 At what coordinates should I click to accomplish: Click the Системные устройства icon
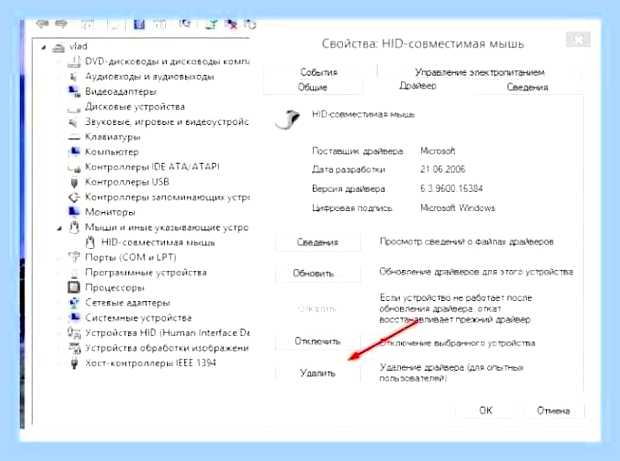74,318
